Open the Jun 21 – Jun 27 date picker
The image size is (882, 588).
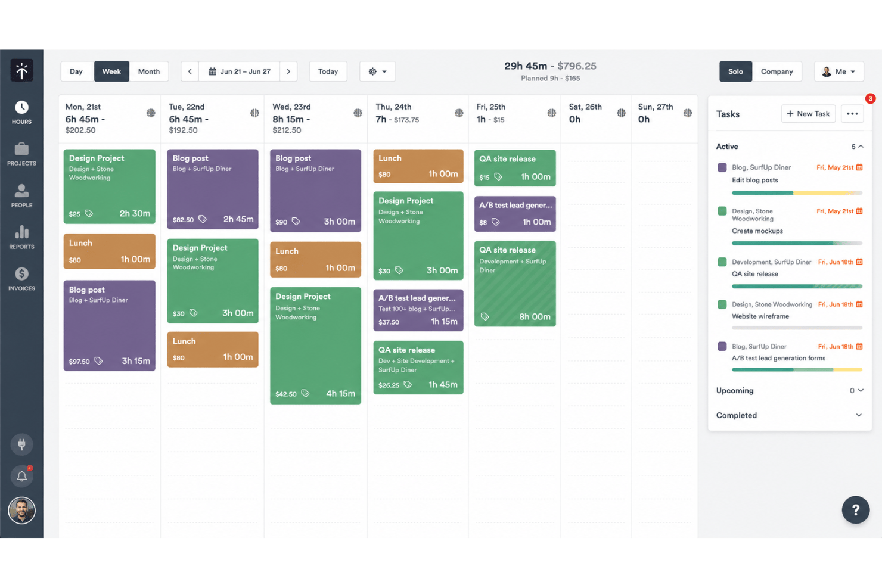point(239,71)
